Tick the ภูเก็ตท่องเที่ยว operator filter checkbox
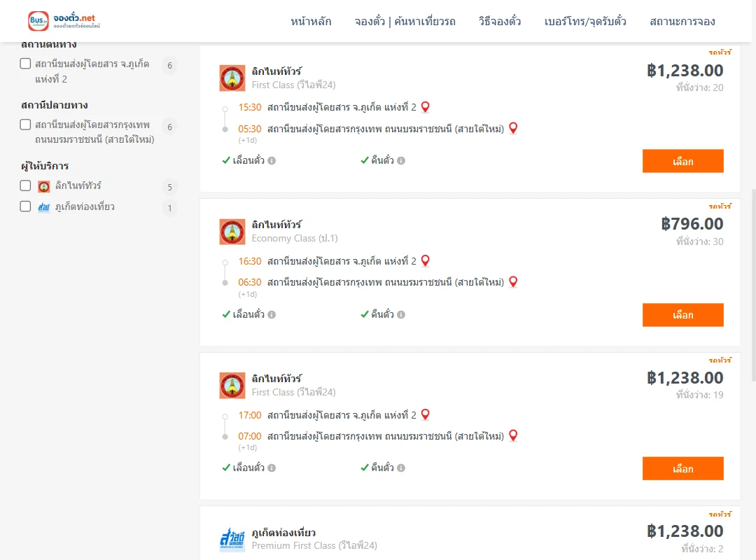The height and width of the screenshot is (560, 756). coord(26,206)
